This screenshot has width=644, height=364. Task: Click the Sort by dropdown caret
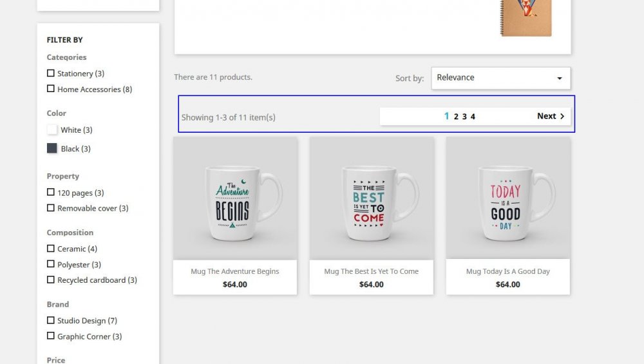pyautogui.click(x=560, y=78)
